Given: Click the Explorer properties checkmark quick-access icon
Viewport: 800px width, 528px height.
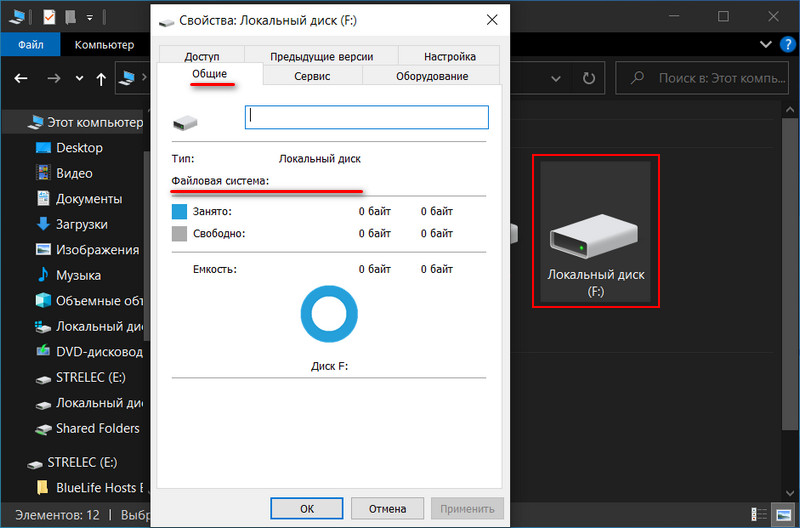Looking at the screenshot, I should (x=49, y=17).
